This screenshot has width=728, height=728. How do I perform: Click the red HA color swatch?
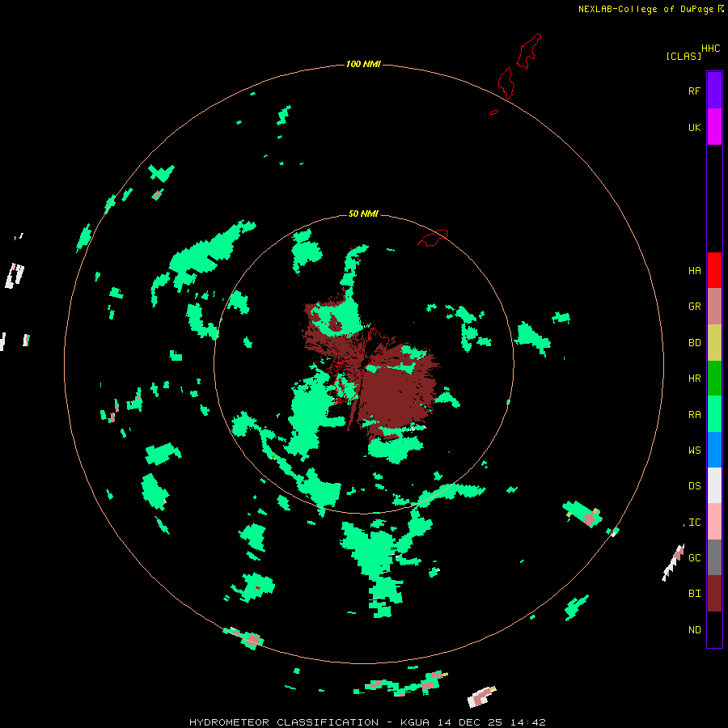714,270
